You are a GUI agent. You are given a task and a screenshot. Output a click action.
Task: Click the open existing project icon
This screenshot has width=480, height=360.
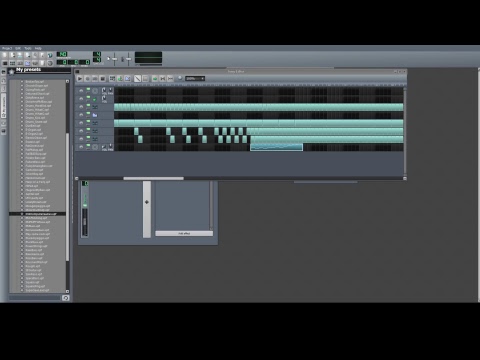click(20, 55)
